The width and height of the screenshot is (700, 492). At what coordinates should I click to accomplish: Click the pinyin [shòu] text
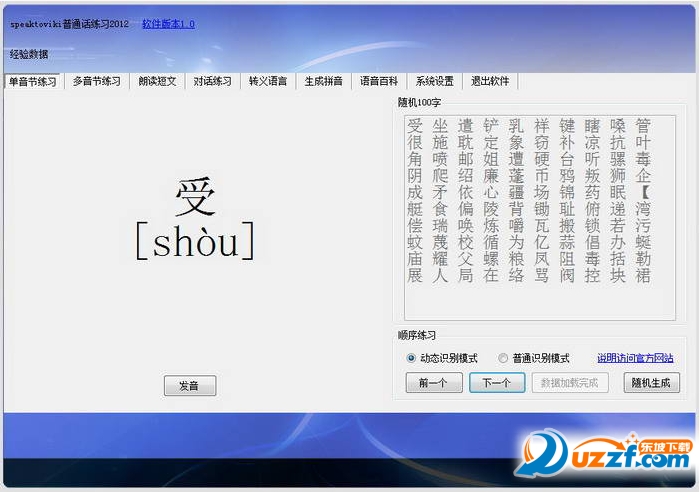click(x=195, y=242)
